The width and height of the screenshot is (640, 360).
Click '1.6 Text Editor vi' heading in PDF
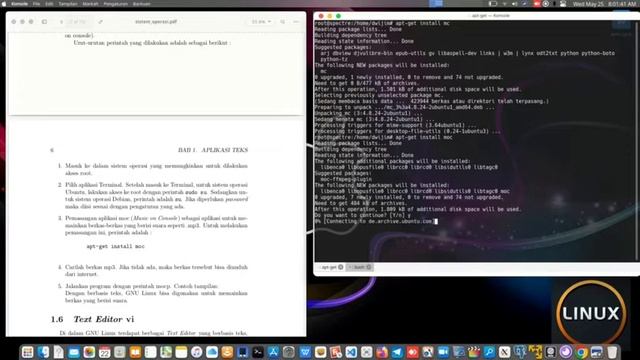92,319
